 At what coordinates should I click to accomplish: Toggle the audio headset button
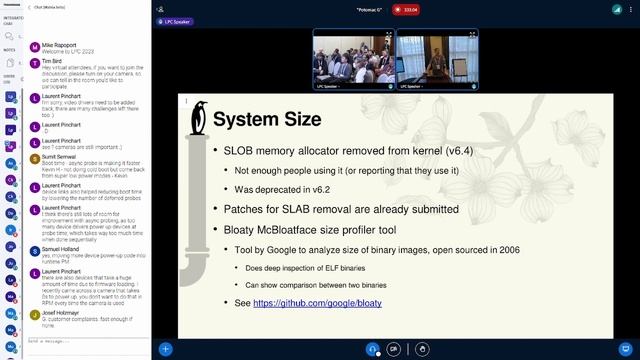pyautogui.click(x=372, y=349)
